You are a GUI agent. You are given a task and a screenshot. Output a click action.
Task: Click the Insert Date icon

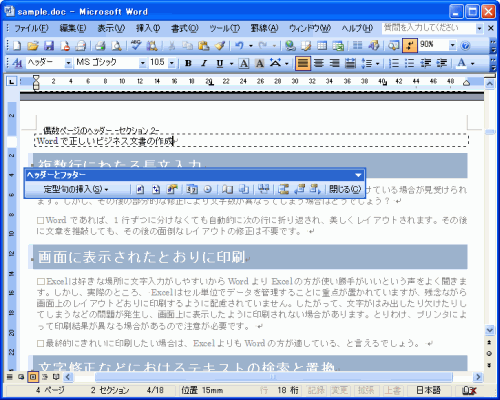click(x=192, y=189)
